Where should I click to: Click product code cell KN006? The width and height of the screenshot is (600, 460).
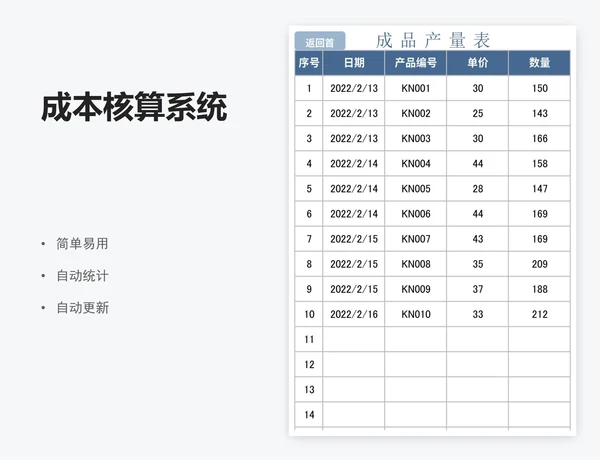(x=416, y=214)
